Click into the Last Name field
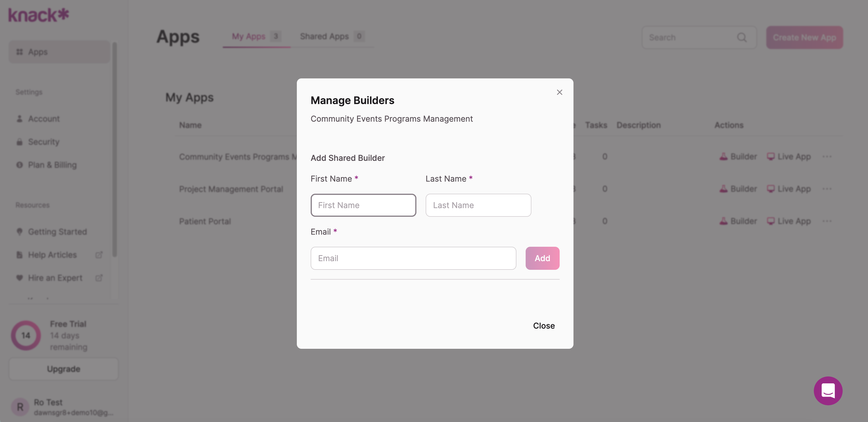This screenshot has height=422, width=868. 478,205
